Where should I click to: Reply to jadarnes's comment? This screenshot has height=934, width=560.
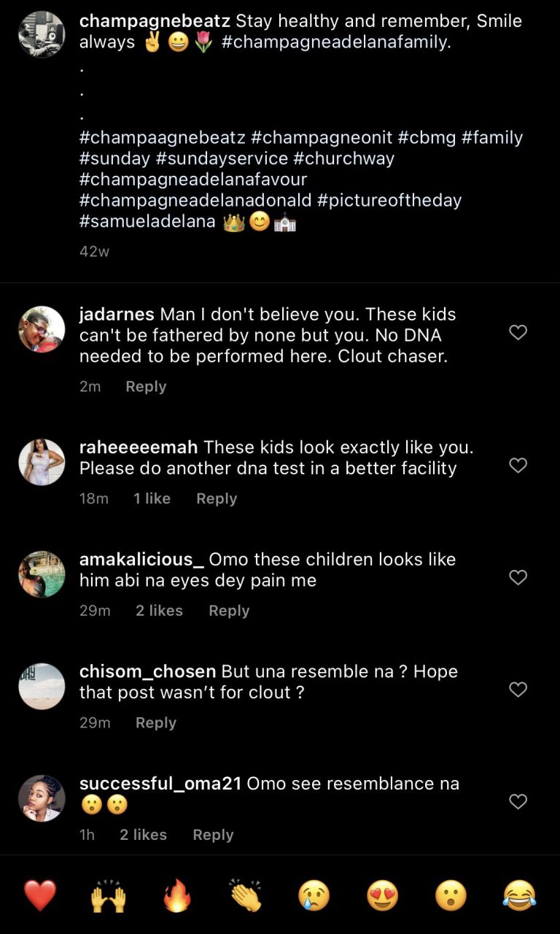146,387
